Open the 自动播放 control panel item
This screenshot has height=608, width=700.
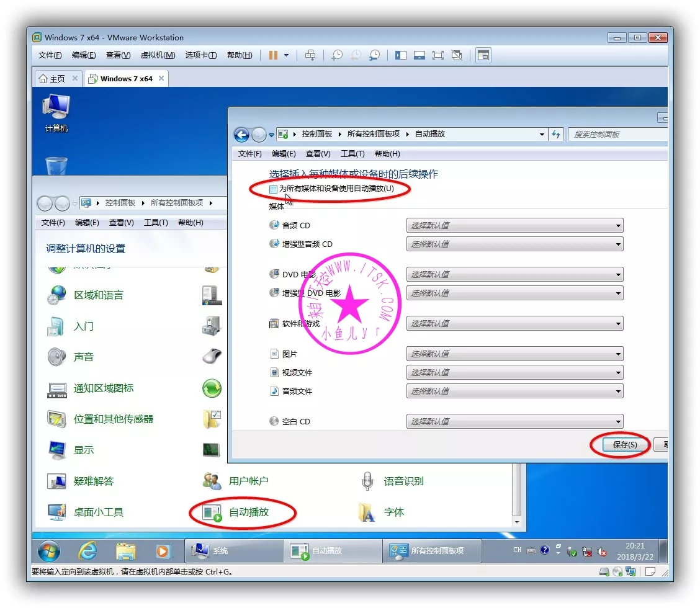[248, 512]
